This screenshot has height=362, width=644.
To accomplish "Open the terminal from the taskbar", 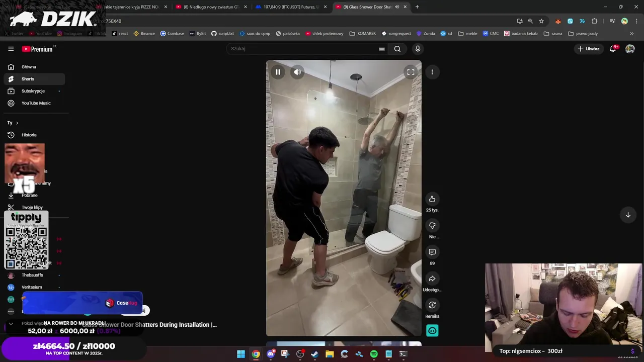I will 403,354.
